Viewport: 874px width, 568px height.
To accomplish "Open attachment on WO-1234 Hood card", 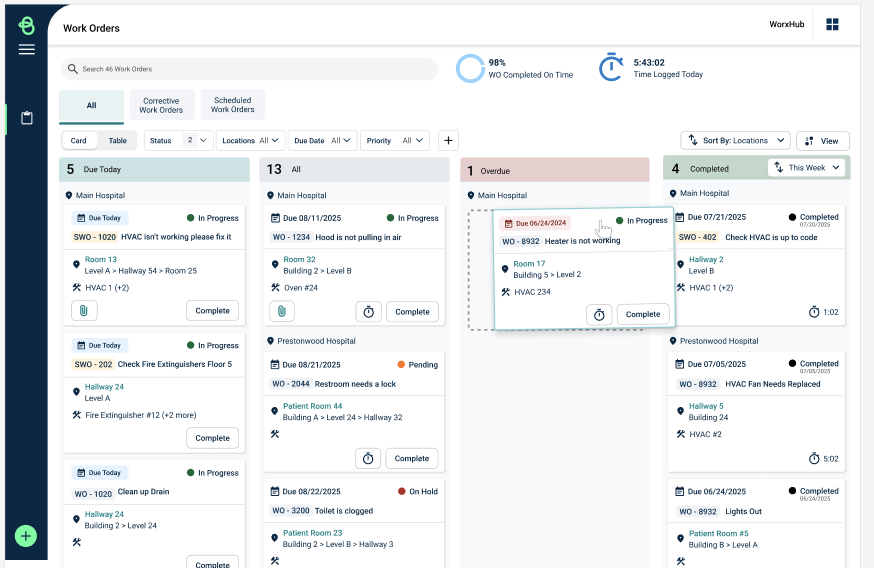I will pos(282,312).
